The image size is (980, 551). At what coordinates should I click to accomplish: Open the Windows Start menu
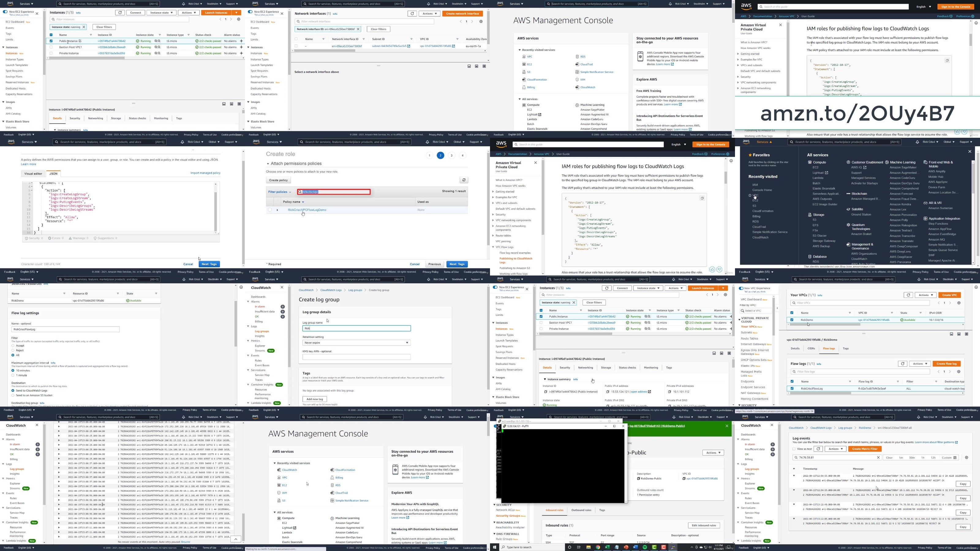pos(494,547)
